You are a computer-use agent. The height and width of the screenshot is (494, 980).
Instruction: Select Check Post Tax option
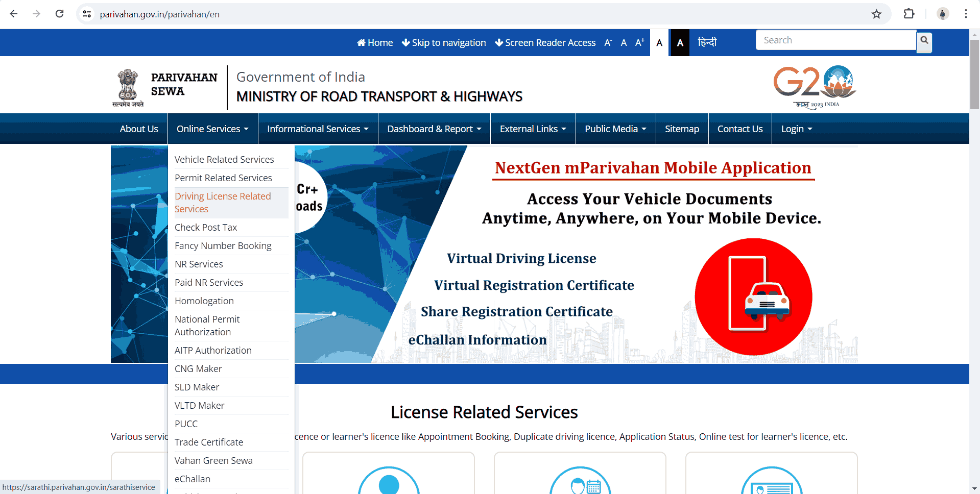(231, 227)
